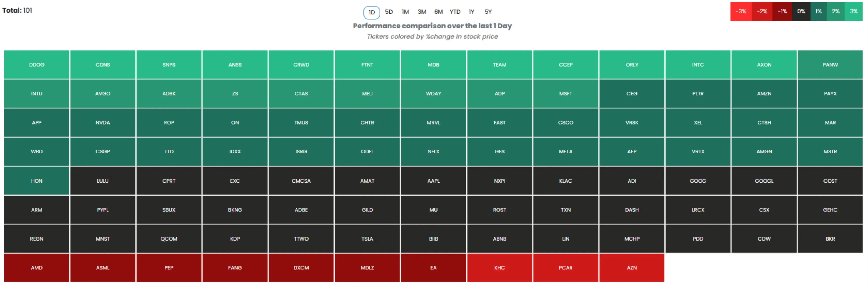Viewport: 868px width, 286px height.
Task: Click the COST ticker tile
Action: [x=830, y=181]
